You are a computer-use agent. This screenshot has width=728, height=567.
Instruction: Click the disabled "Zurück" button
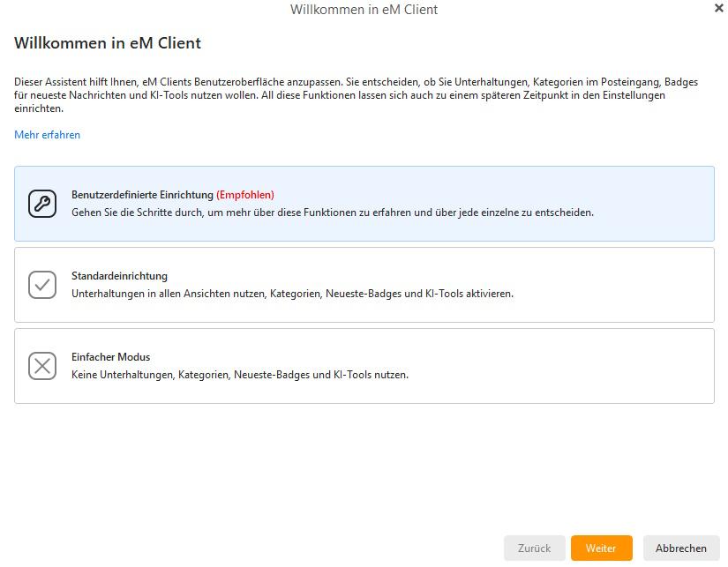(x=534, y=548)
